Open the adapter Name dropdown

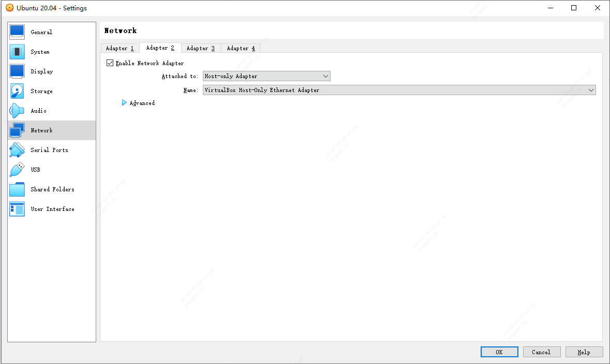point(399,90)
